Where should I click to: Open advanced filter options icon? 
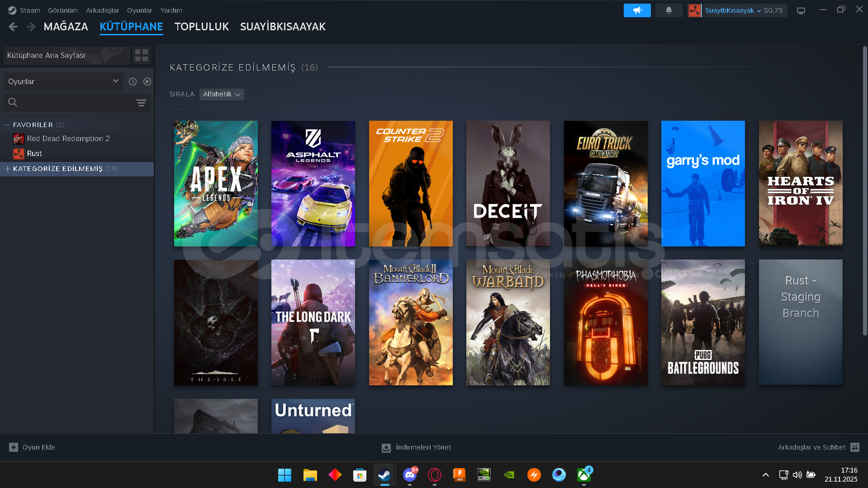(141, 103)
